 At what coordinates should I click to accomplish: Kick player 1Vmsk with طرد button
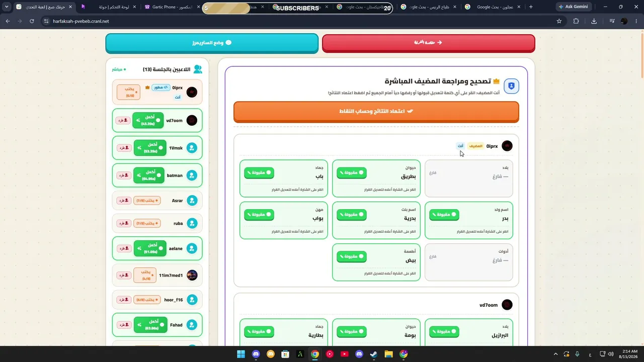coord(123,148)
